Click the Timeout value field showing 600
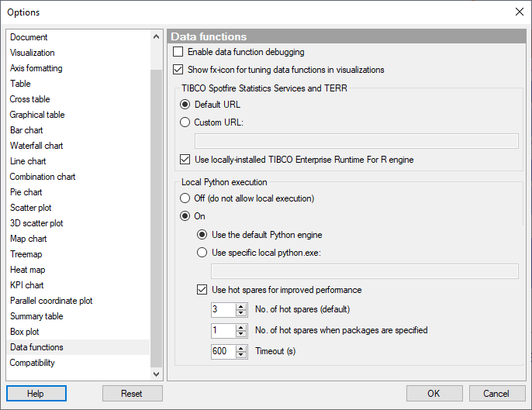532x410 pixels. pos(223,351)
